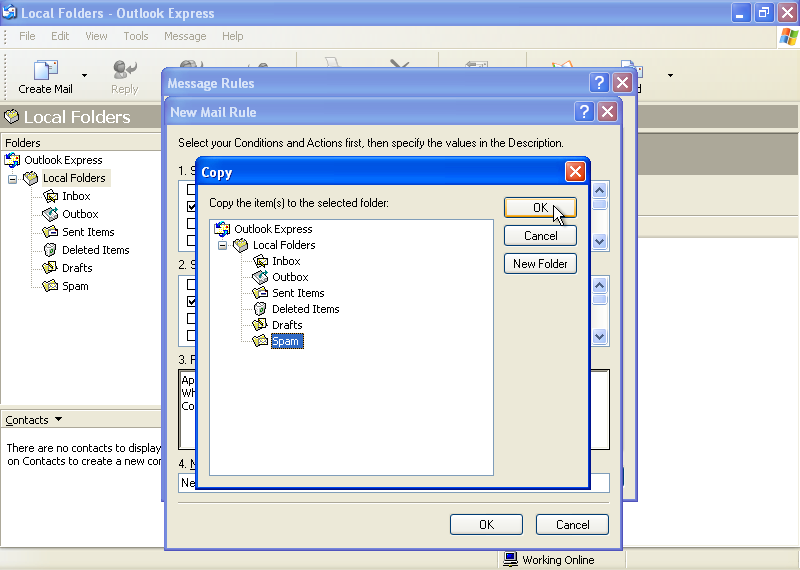This screenshot has height=570, width=800.
Task: Close the Message Rules dialog
Action: tap(622, 82)
